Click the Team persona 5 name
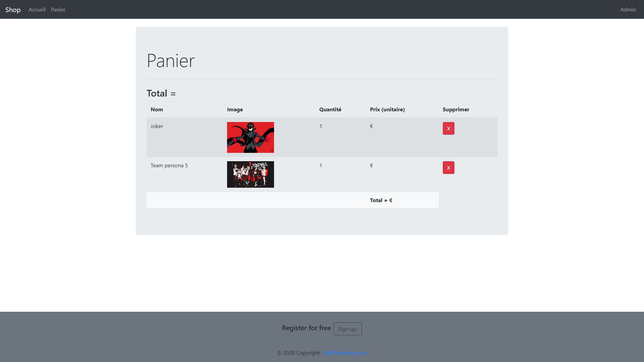Viewport: 644px width, 362px height. [x=169, y=166]
